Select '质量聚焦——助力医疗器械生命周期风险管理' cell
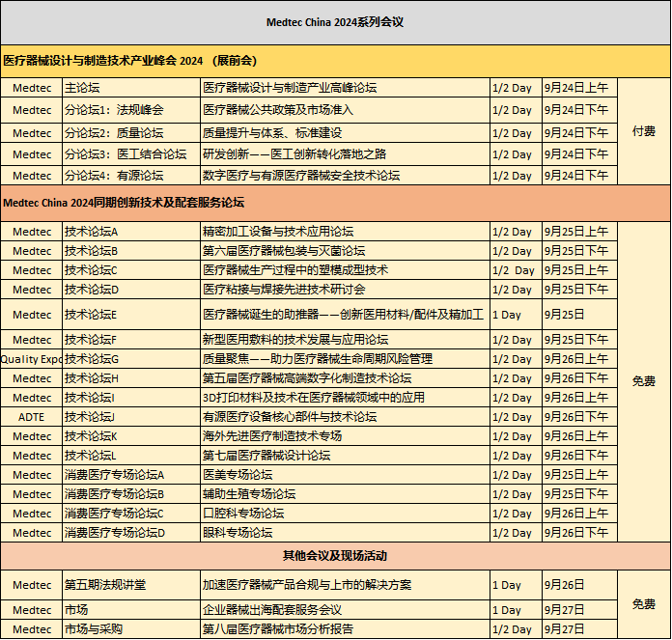The image size is (672, 640). 345,359
